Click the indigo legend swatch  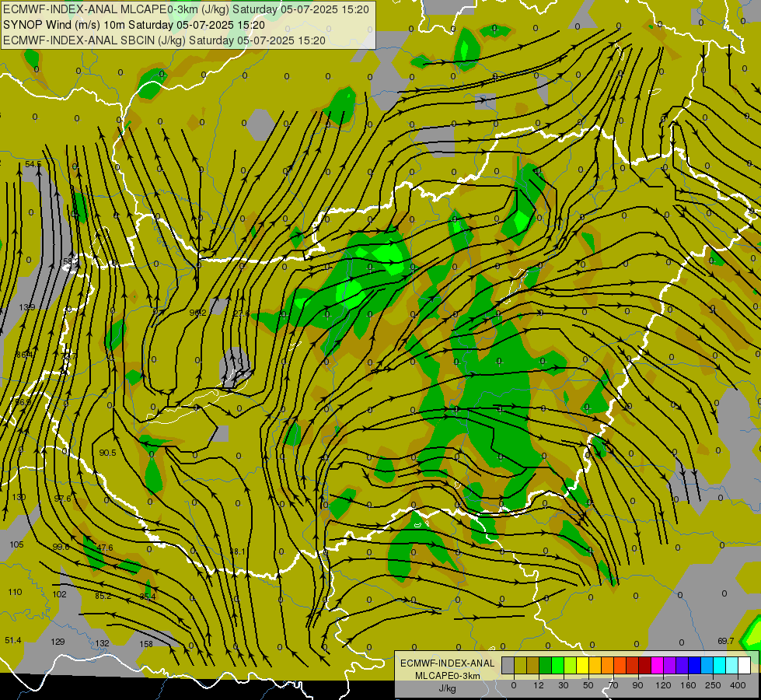coord(682,665)
